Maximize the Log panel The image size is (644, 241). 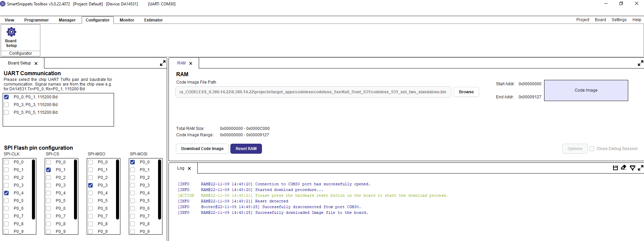pyautogui.click(x=640, y=168)
